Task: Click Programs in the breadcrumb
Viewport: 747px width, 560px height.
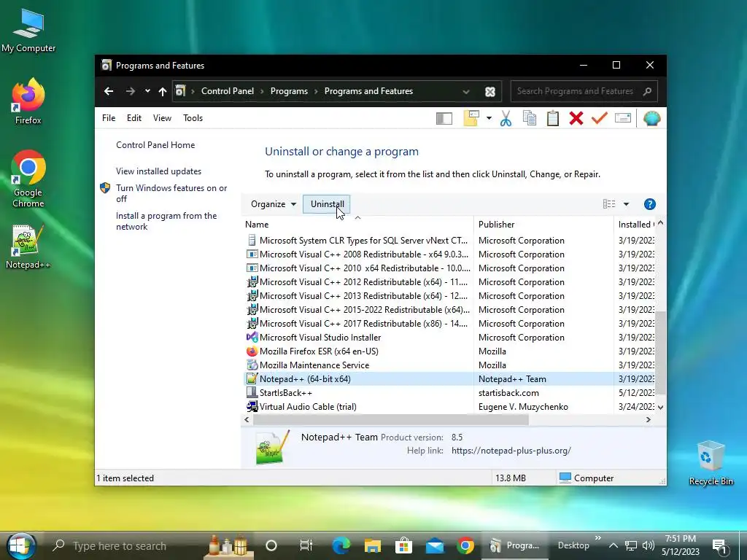Action: 289,91
